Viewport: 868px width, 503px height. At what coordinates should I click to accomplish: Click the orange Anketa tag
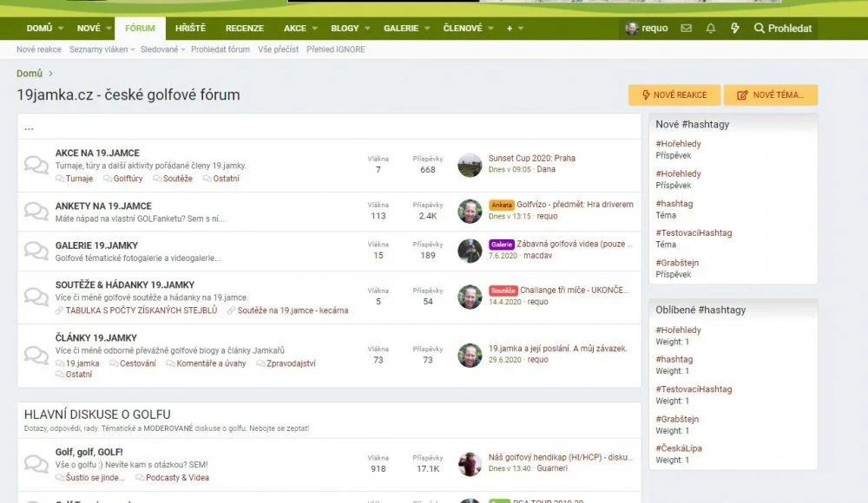click(502, 205)
